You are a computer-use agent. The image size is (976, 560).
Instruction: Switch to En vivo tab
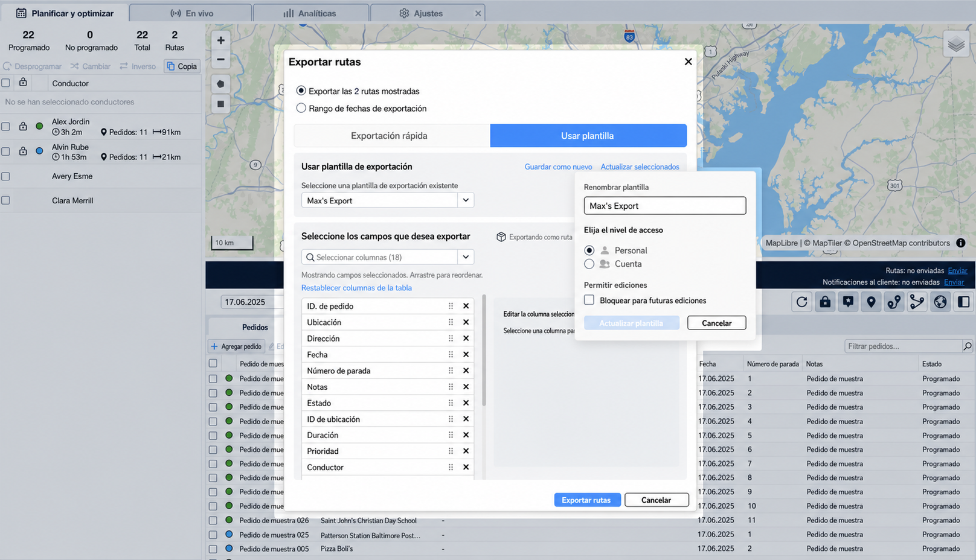(x=191, y=13)
